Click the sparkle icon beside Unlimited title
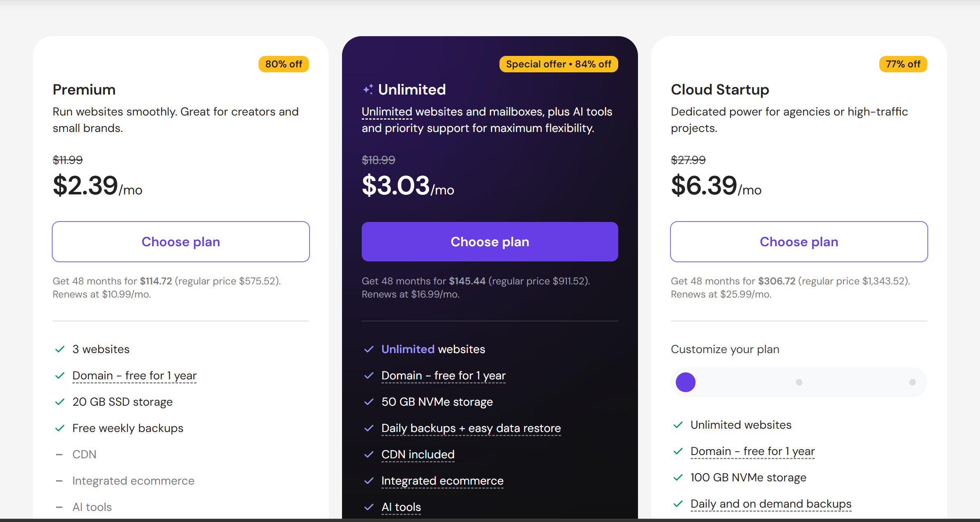Viewport: 980px width, 522px height. pos(368,89)
